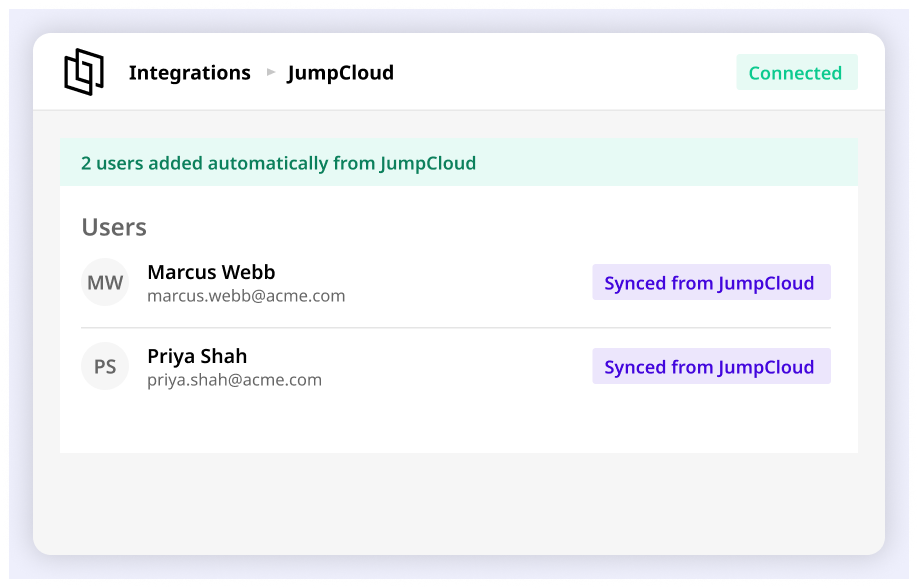Click the Connected status badge
This screenshot has height=588, width=918.
pos(797,72)
